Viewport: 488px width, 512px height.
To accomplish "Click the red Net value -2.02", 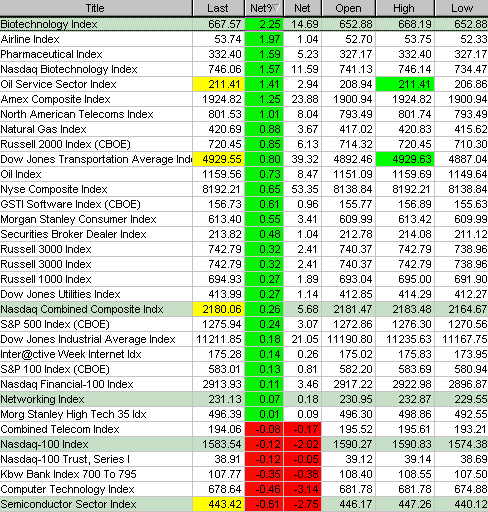I will coord(303,444).
